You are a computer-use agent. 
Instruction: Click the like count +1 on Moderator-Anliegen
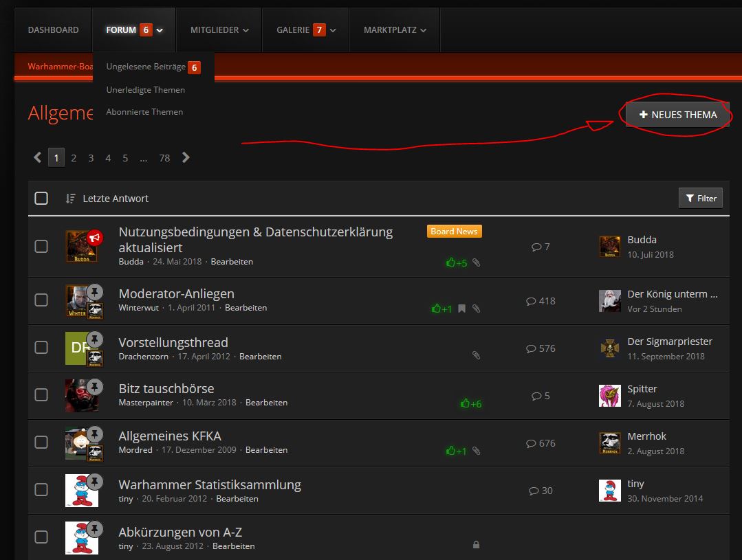[x=441, y=309]
